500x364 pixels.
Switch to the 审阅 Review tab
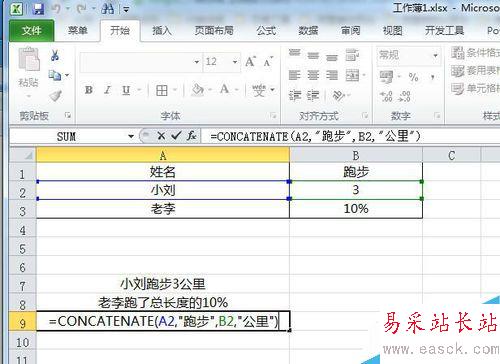(350, 31)
